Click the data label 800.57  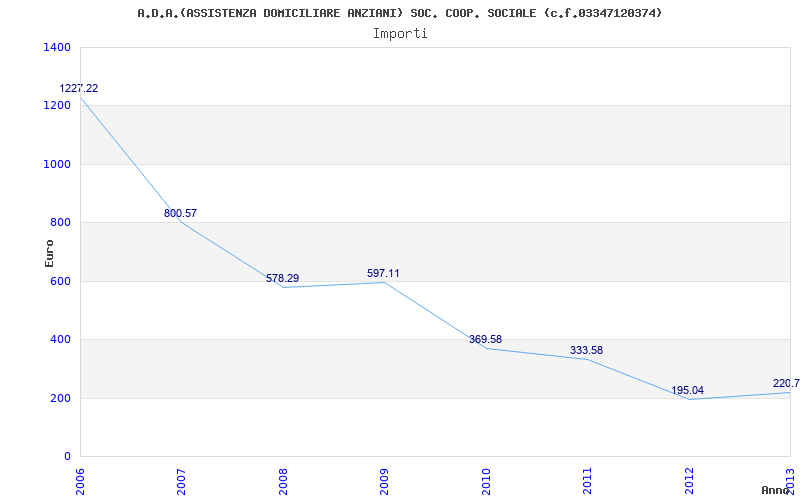coord(180,213)
